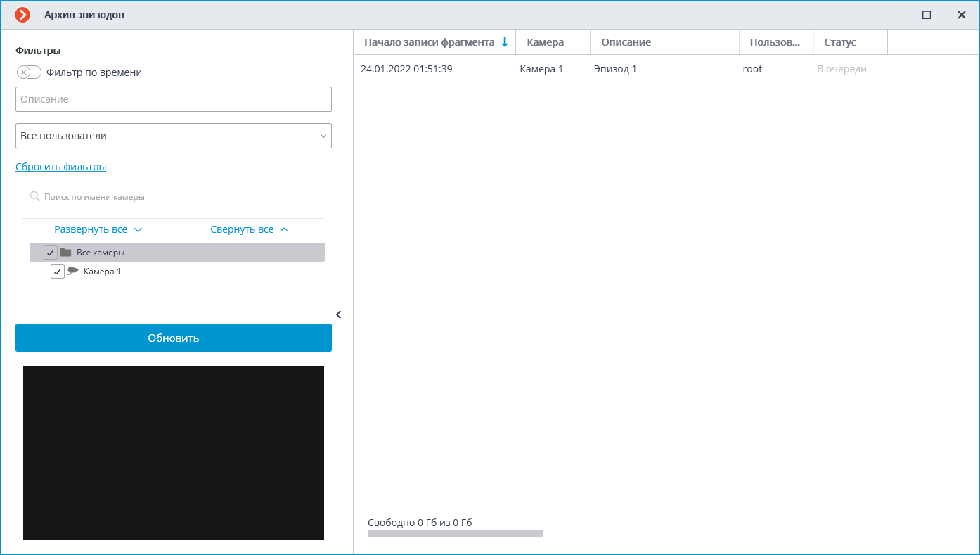The height and width of the screenshot is (555, 980).
Task: Click the All cameras folder icon
Action: coord(65,253)
